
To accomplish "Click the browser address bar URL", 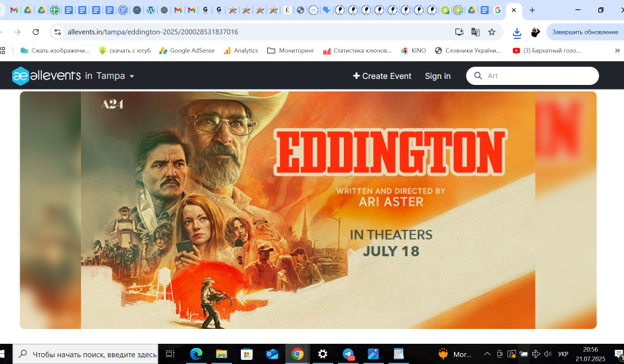I will [153, 32].
